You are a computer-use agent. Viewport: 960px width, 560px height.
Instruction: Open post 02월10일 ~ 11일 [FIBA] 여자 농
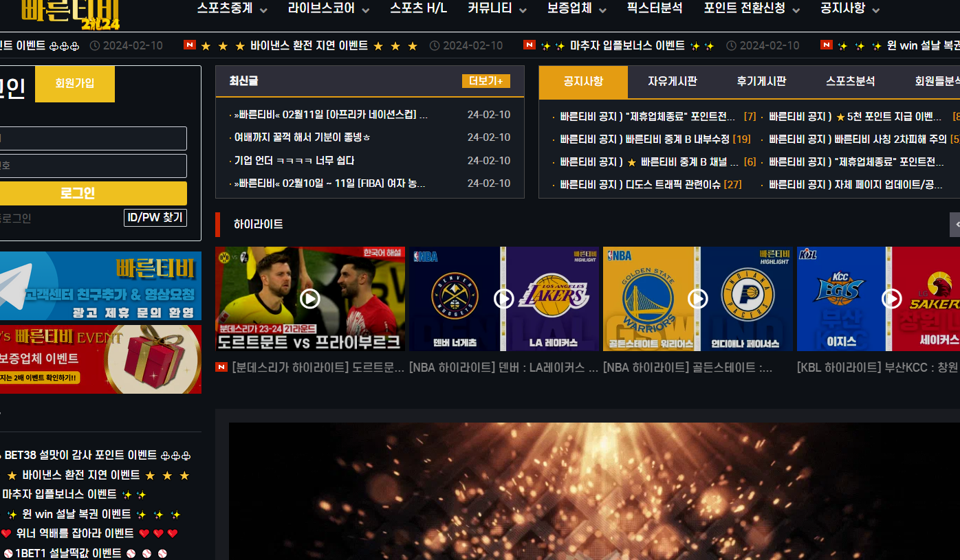[x=330, y=183]
